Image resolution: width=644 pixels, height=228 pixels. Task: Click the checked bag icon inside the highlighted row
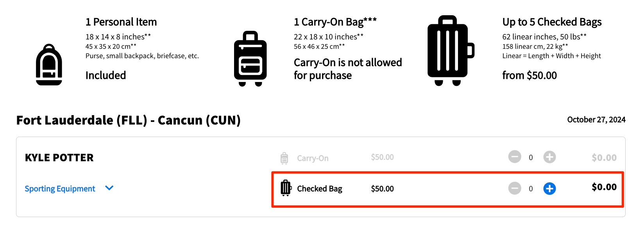[287, 189]
